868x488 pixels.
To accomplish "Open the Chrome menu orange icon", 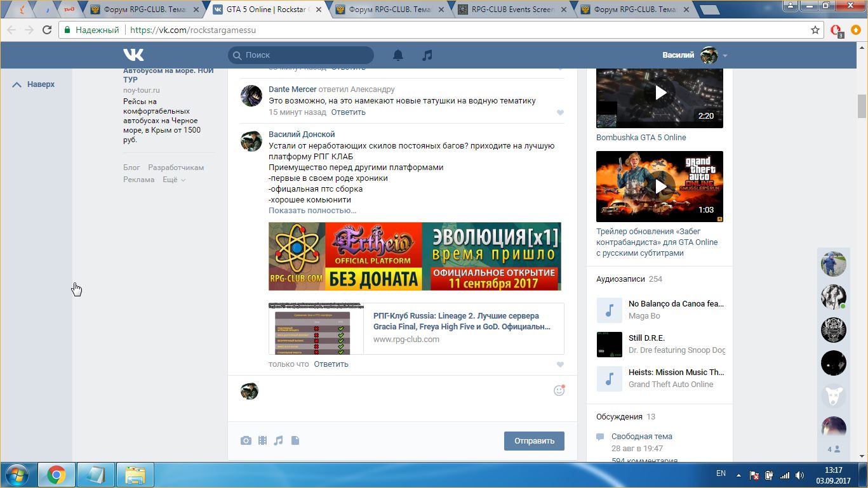I will click(x=856, y=30).
